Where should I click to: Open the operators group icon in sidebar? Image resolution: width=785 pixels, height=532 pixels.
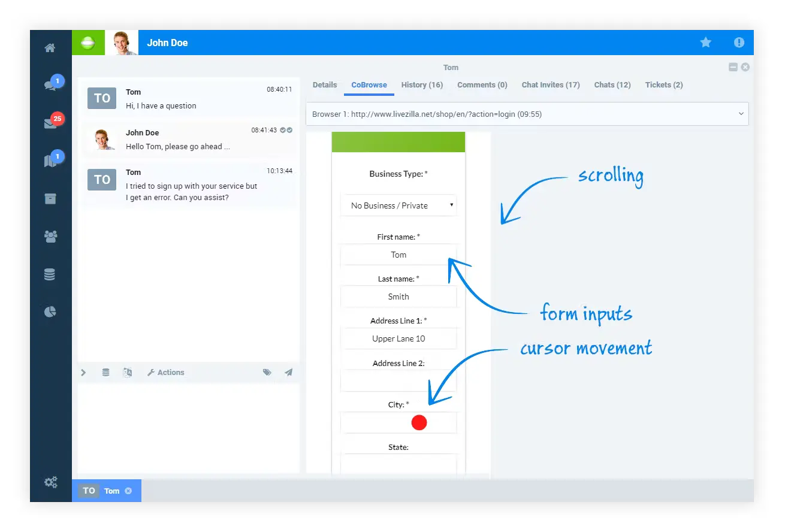click(x=50, y=237)
